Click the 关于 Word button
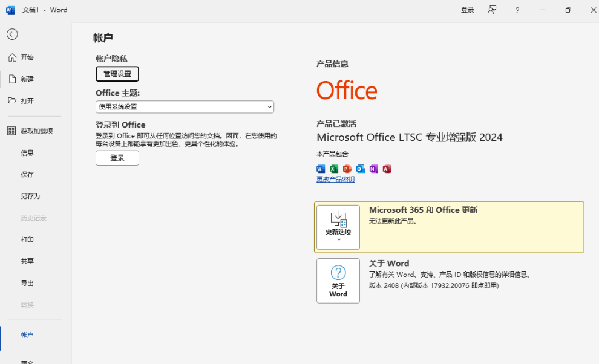The height and width of the screenshot is (364, 599). click(338, 281)
